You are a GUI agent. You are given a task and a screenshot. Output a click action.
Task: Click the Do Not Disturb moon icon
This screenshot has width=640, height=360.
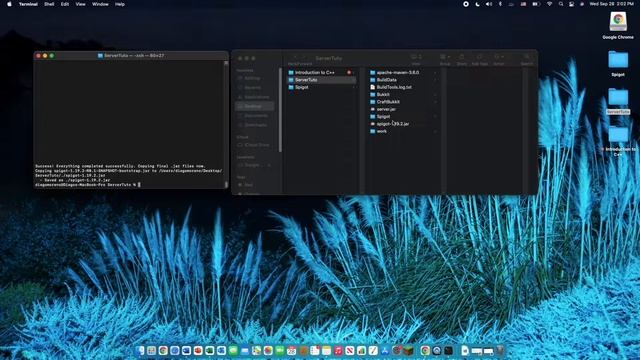[x=477, y=4]
